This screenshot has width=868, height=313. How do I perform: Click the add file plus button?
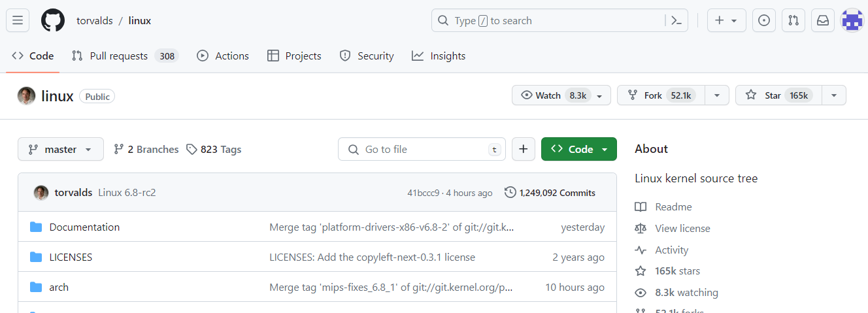pos(523,149)
